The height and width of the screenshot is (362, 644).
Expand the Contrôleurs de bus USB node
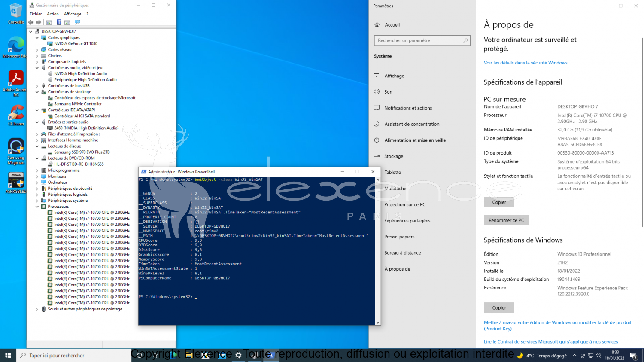37,86
